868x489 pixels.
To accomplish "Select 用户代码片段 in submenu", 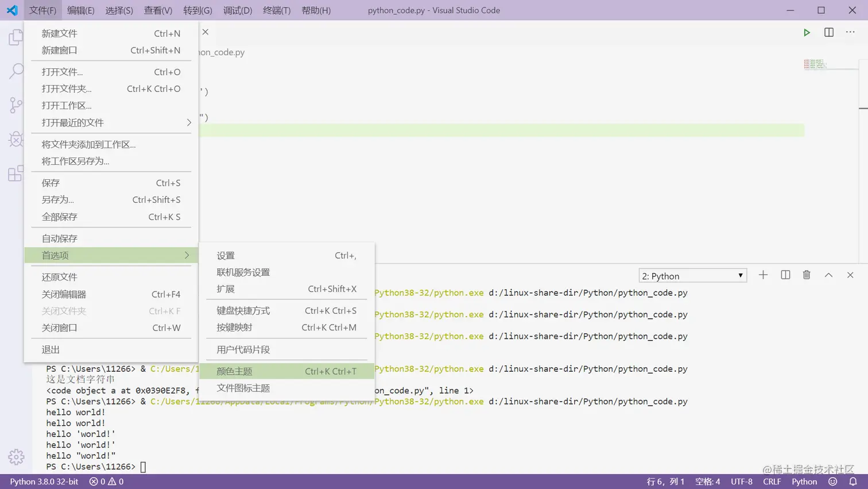I will coord(286,349).
